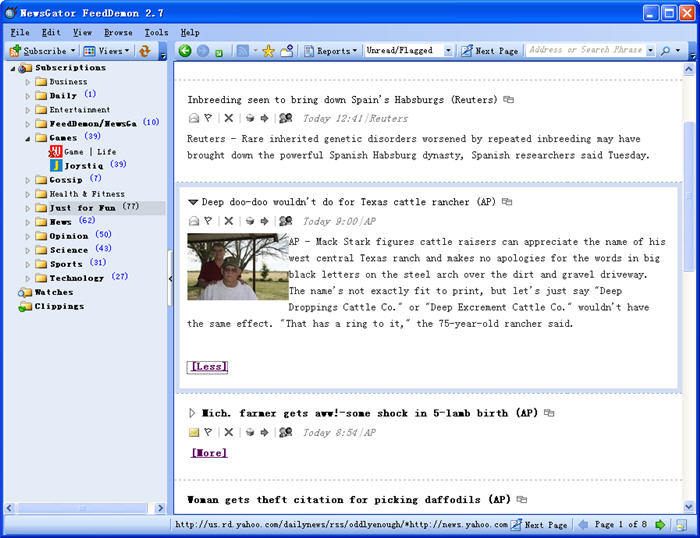Delete the Deep doo-doo article with X
700x538 pixels.
pos(229,221)
